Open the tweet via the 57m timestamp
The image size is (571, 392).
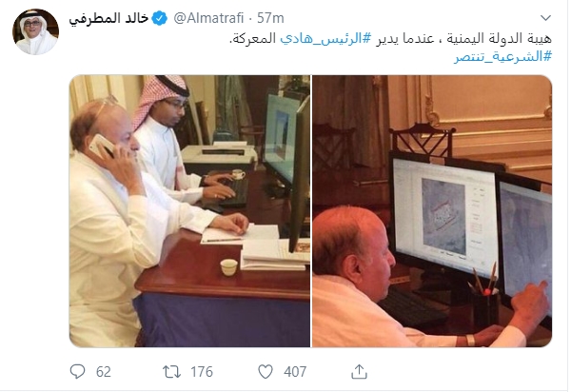coord(270,18)
